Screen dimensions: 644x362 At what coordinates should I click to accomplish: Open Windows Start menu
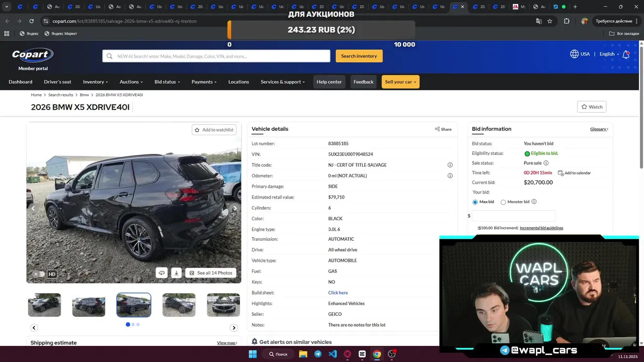coord(253,354)
